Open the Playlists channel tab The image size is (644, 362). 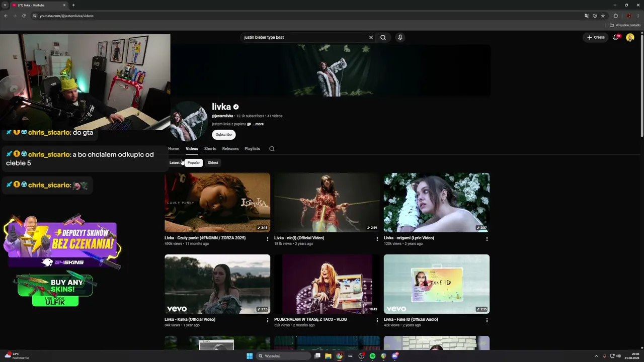[252, 149]
